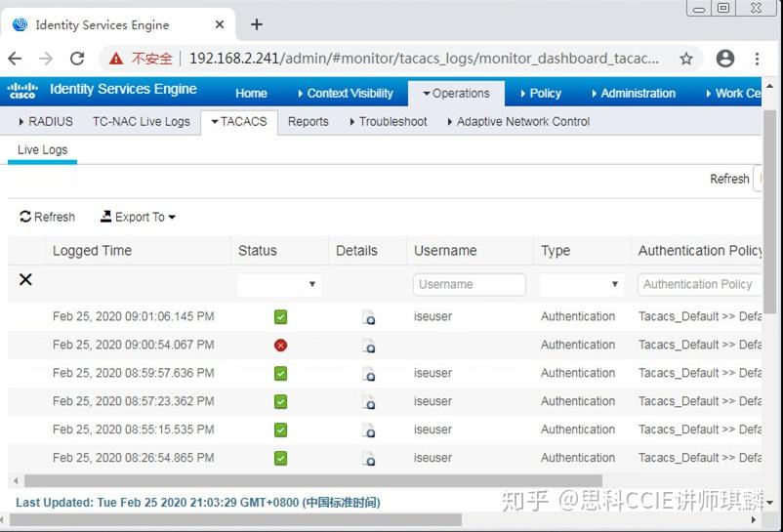Expand the Troubleshoot submenu
The width and height of the screenshot is (783, 532).
[389, 122]
